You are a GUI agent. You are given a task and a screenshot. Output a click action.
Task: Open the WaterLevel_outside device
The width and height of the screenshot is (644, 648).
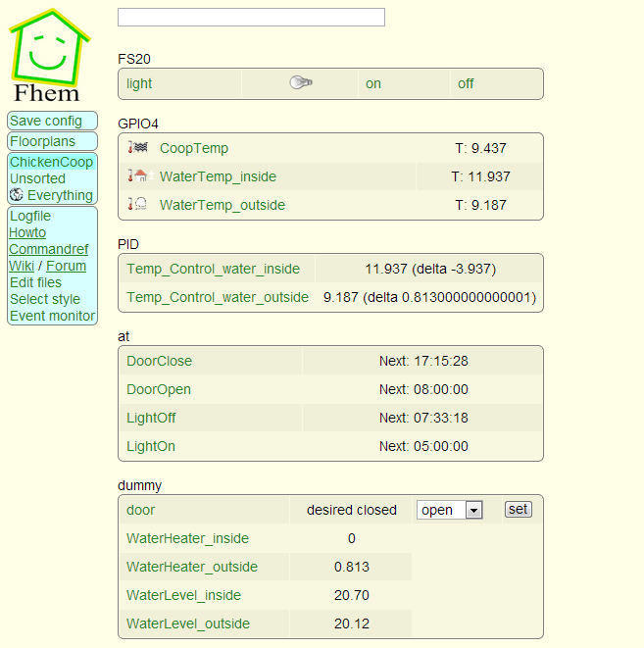coord(188,623)
